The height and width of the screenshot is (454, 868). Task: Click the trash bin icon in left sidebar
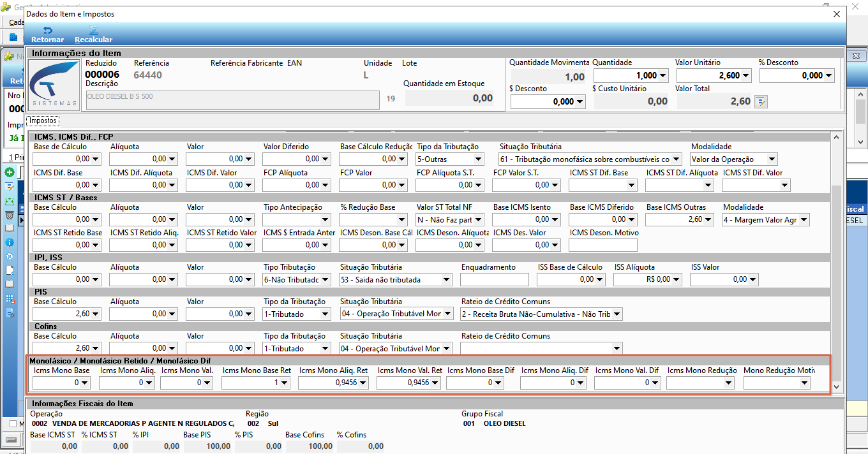[x=10, y=214]
